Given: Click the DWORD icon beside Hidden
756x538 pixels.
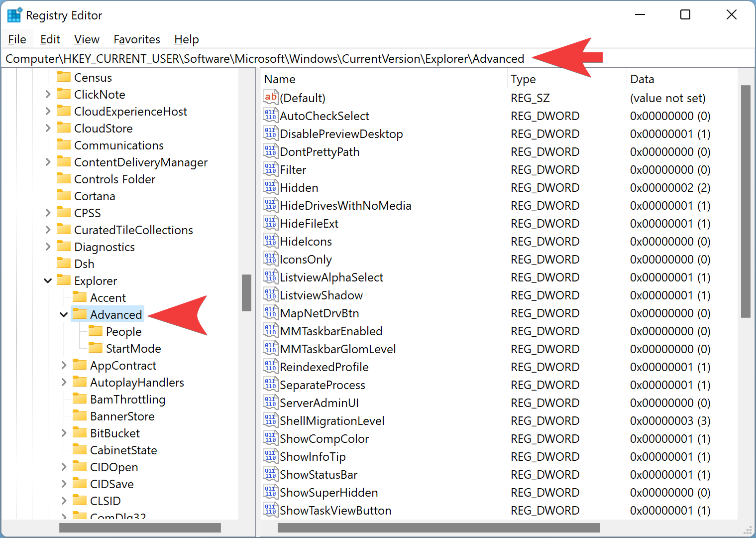Looking at the screenshot, I should [x=270, y=187].
